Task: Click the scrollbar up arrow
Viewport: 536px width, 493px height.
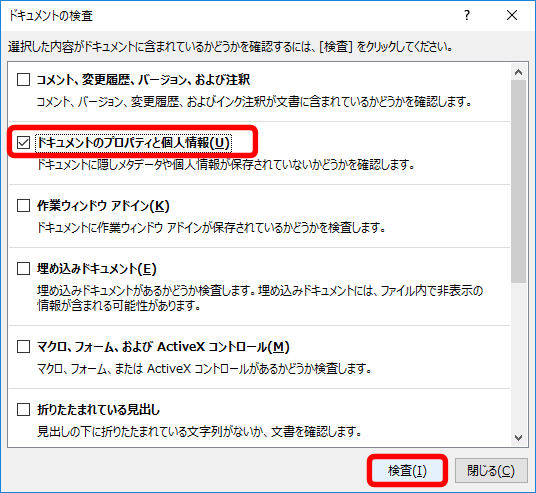Action: click(518, 72)
